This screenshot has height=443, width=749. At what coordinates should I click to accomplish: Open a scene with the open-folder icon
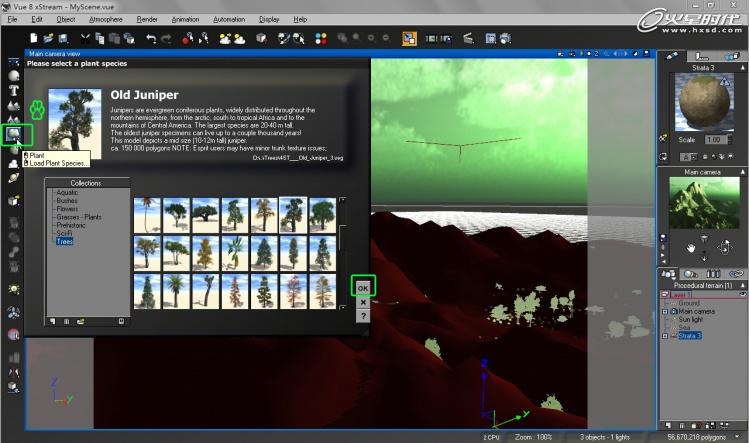[x=48, y=38]
